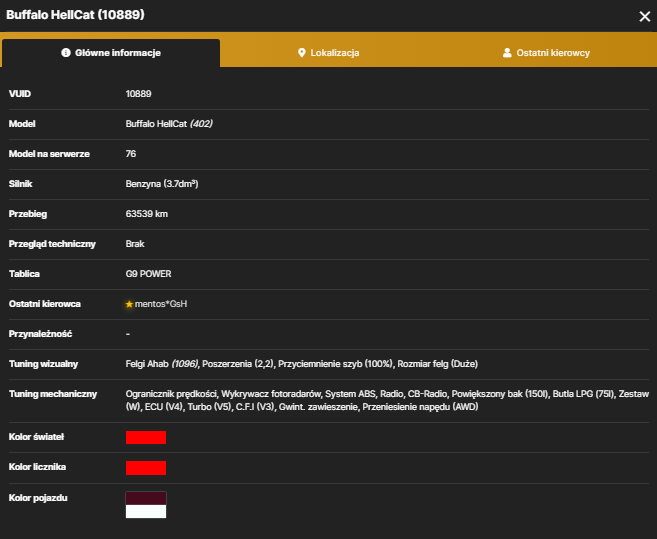Click the red Kolor licznika swatch
The width and height of the screenshot is (657, 539).
point(146,468)
